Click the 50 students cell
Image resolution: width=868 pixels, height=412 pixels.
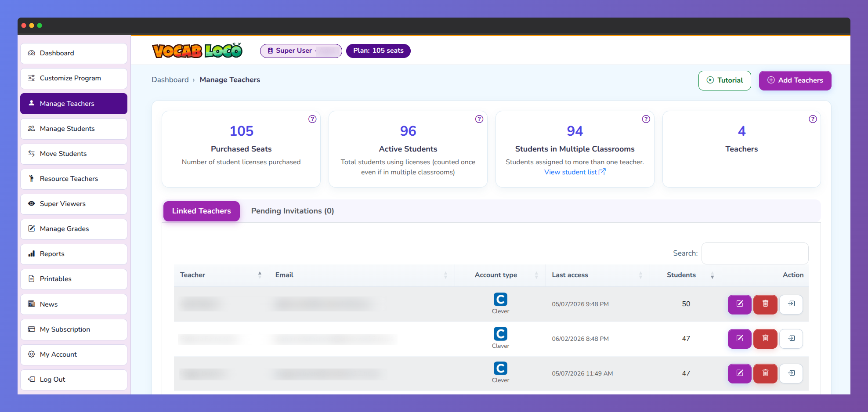coord(686,304)
